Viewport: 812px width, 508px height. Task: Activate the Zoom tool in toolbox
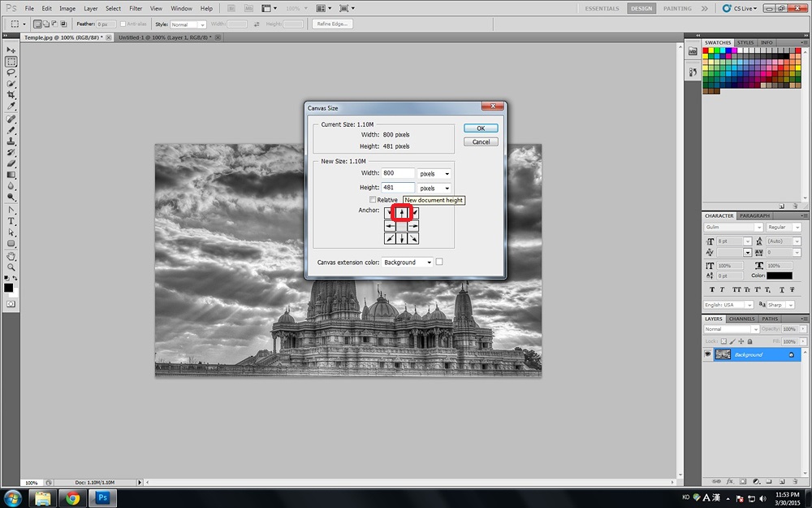pos(11,267)
